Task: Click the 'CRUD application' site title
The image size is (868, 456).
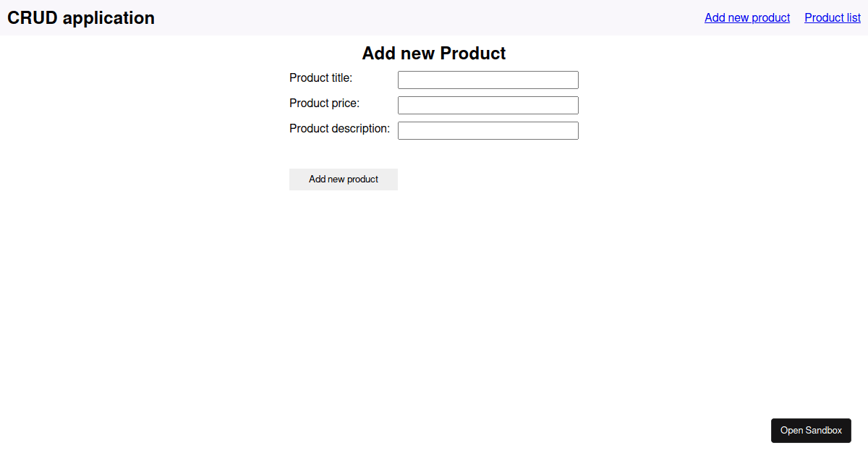Action: (x=81, y=18)
